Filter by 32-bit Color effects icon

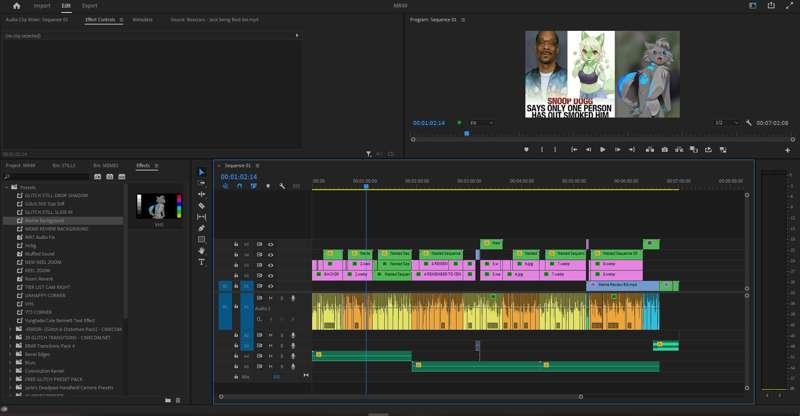110,177
